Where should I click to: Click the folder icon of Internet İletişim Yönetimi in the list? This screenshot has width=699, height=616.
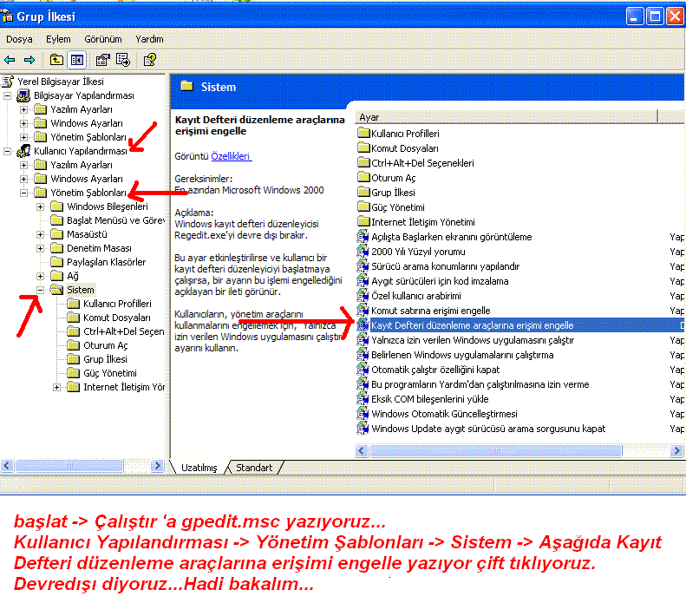click(363, 222)
